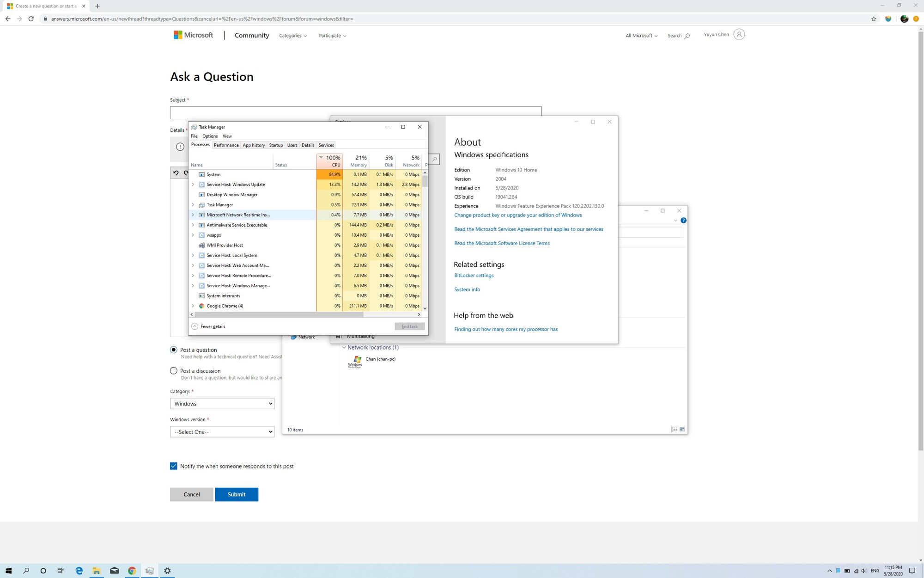Expand the Categories menu

click(293, 36)
